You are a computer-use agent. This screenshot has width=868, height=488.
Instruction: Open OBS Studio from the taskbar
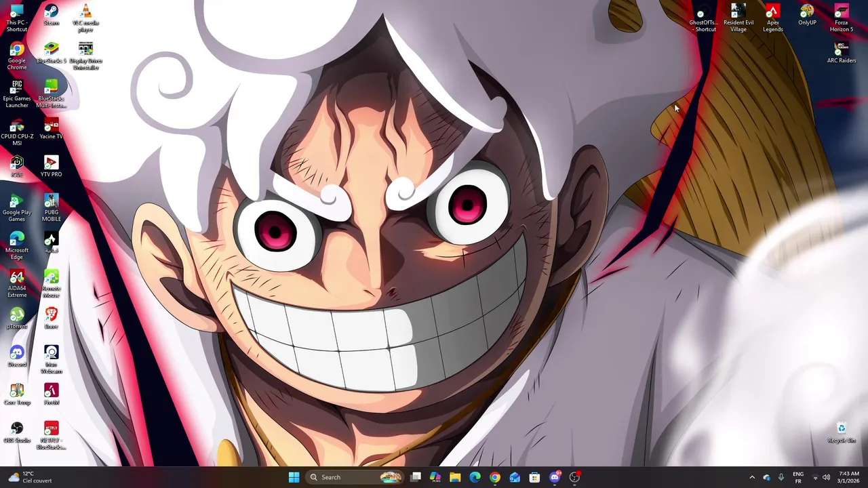click(x=574, y=477)
